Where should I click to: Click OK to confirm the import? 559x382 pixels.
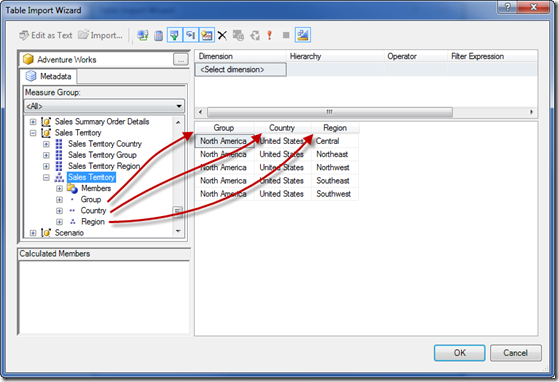[x=459, y=353]
